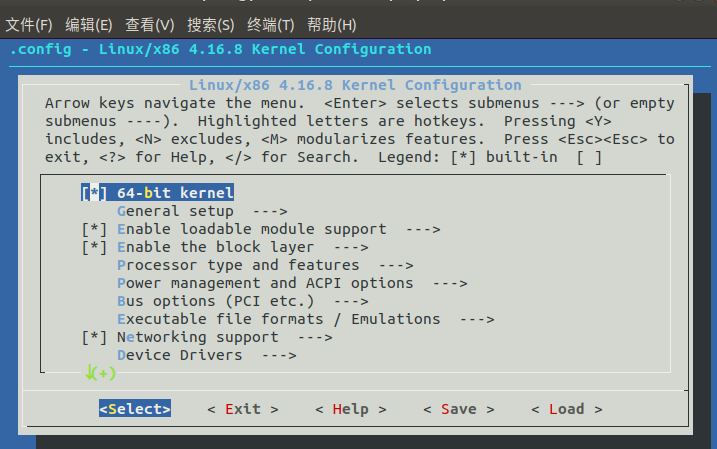Toggle the 64-bit kernel checkbox
Image resolution: width=717 pixels, height=449 pixels.
click(x=94, y=193)
